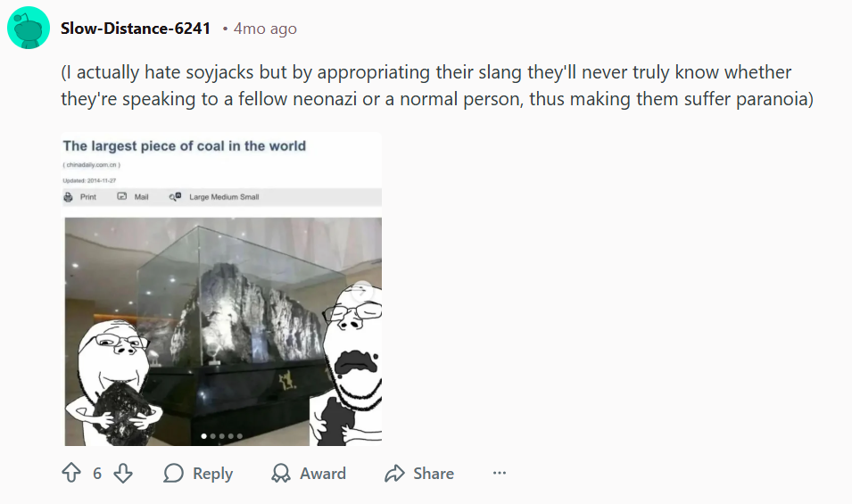The height and width of the screenshot is (504, 852).
Task: Click the Print icon in the image
Action: tap(68, 196)
